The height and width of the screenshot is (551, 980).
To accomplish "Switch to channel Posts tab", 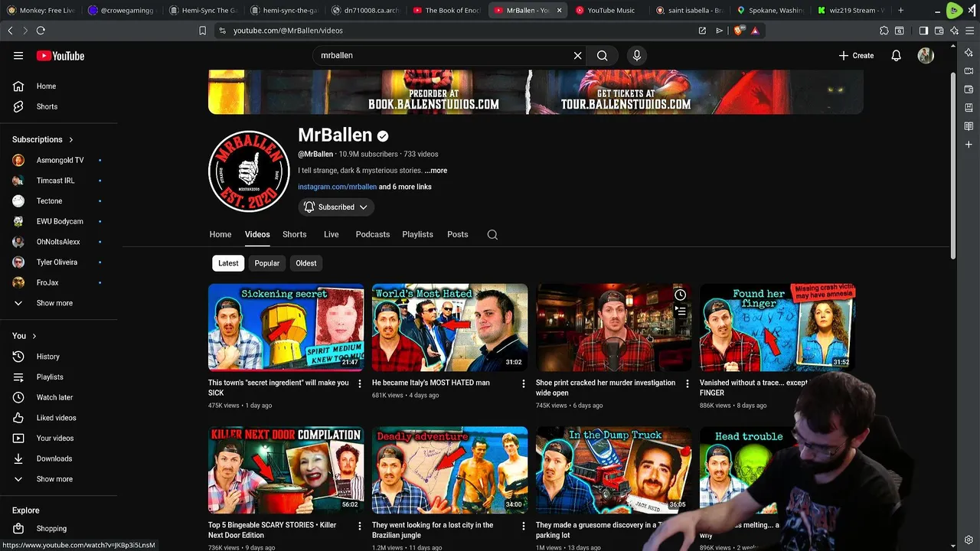I will coord(458,235).
